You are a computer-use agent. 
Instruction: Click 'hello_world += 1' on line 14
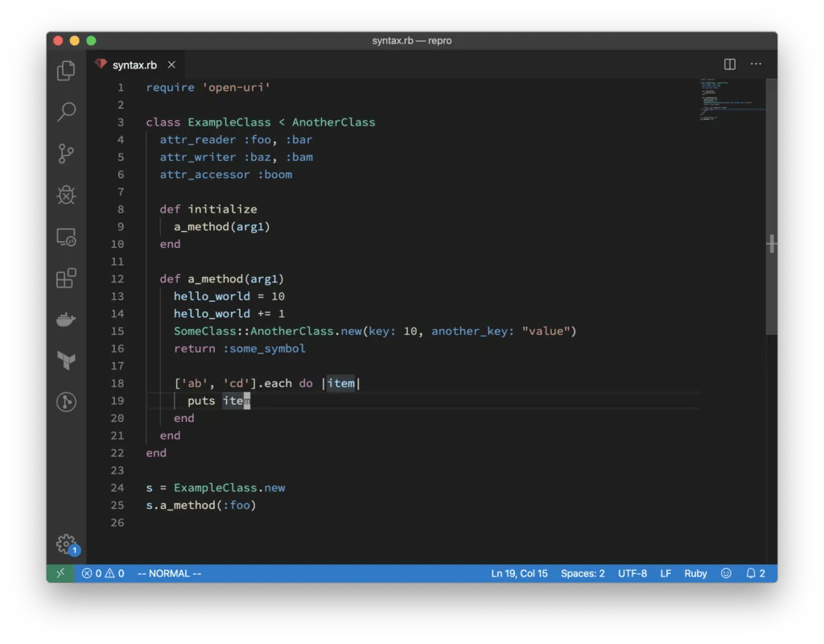(x=229, y=314)
